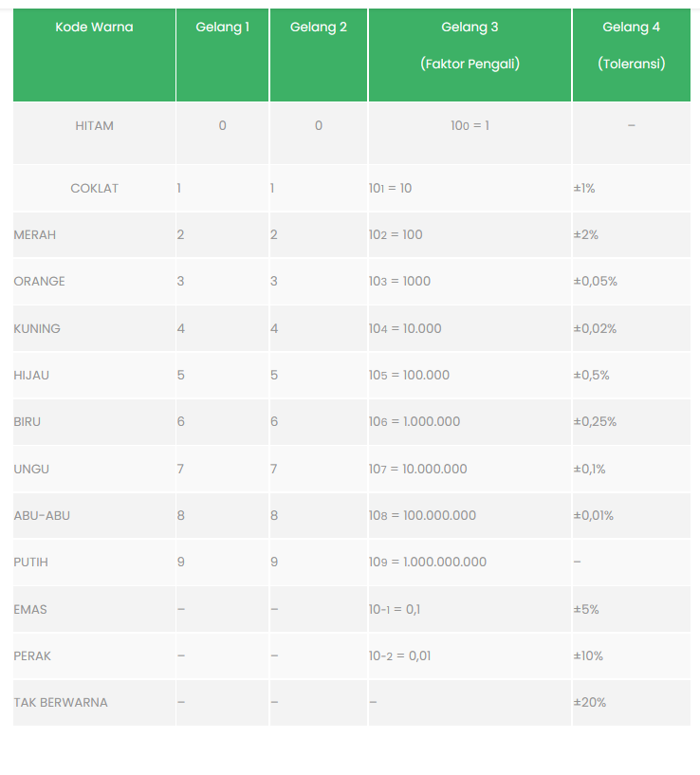
Task: Click the PUTIH multiplier 1.000.000.000 cell
Action: point(470,562)
